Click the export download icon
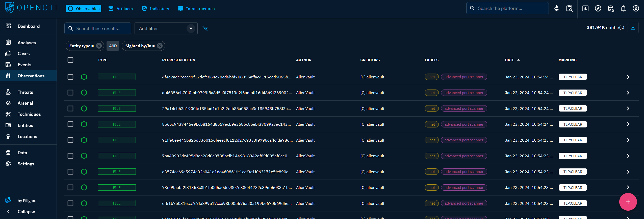Image resolution: width=644 pixels, height=219 pixels. pos(633,28)
